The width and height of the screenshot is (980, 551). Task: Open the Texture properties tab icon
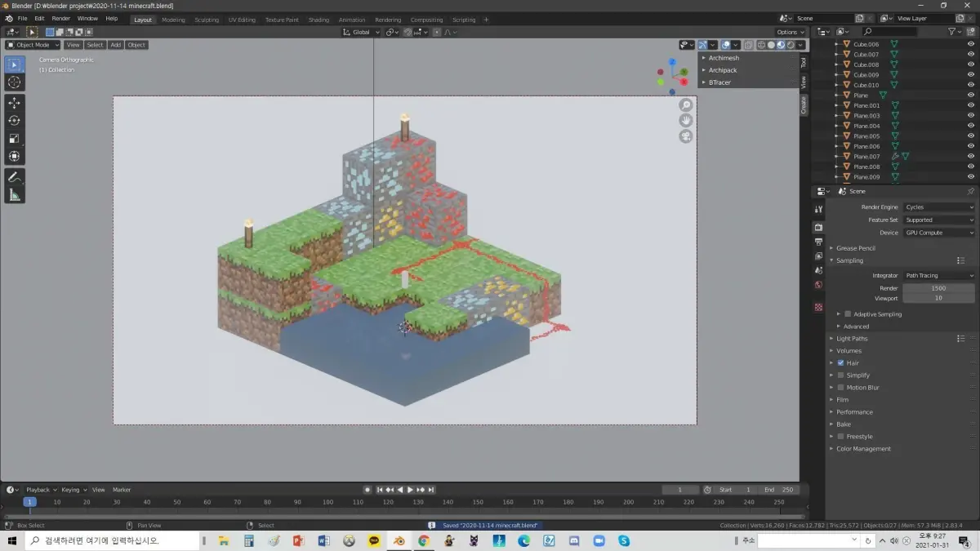pos(818,307)
